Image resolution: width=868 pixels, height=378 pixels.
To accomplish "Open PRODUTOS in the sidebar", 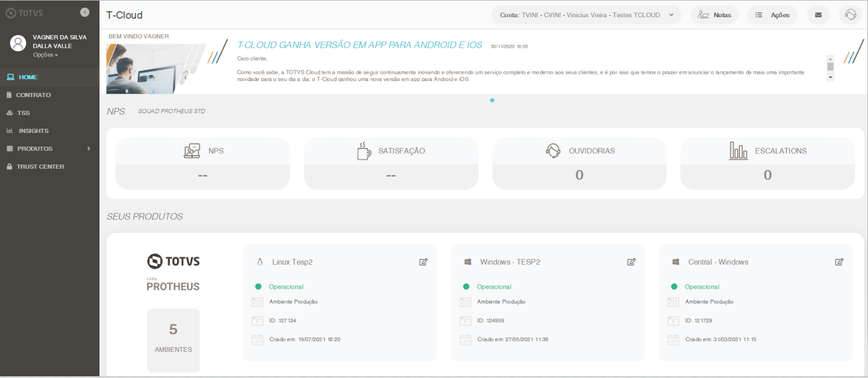I will [49, 148].
